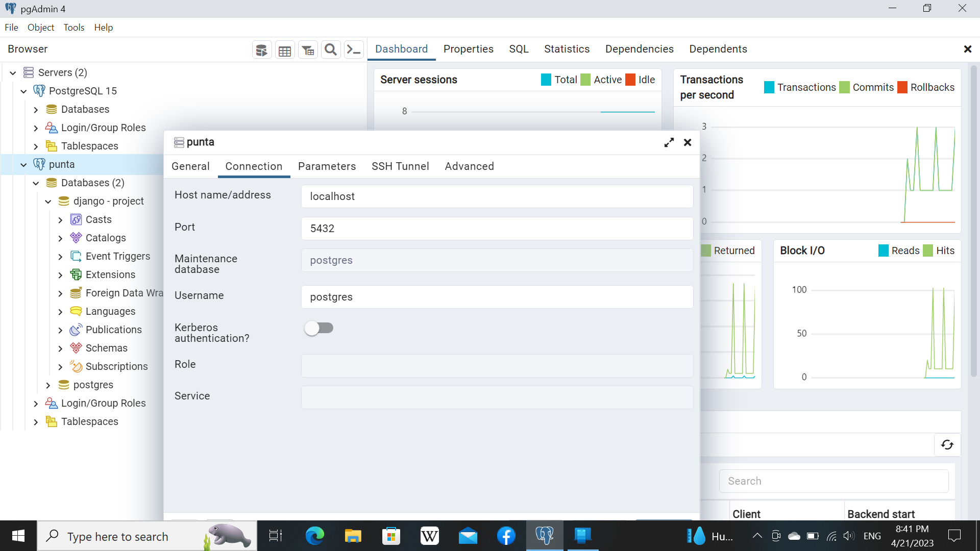Collapse the punta server node
Image resolution: width=980 pixels, height=551 pixels.
coord(23,164)
